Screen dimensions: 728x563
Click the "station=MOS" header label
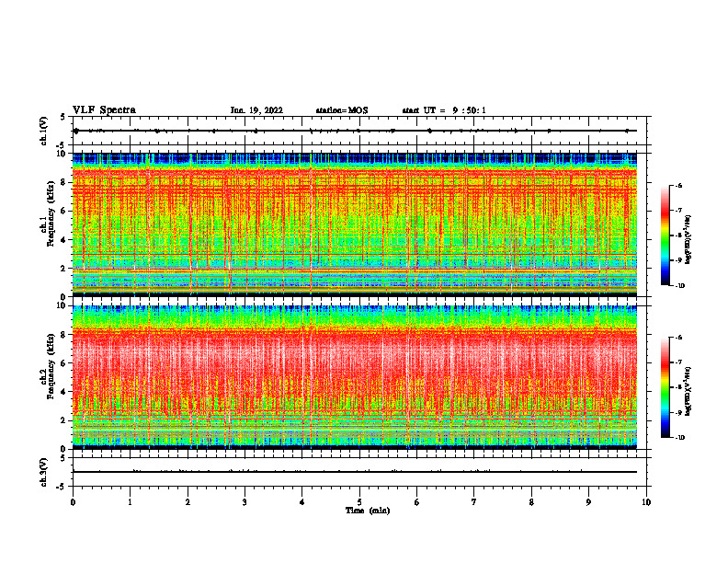[342, 110]
